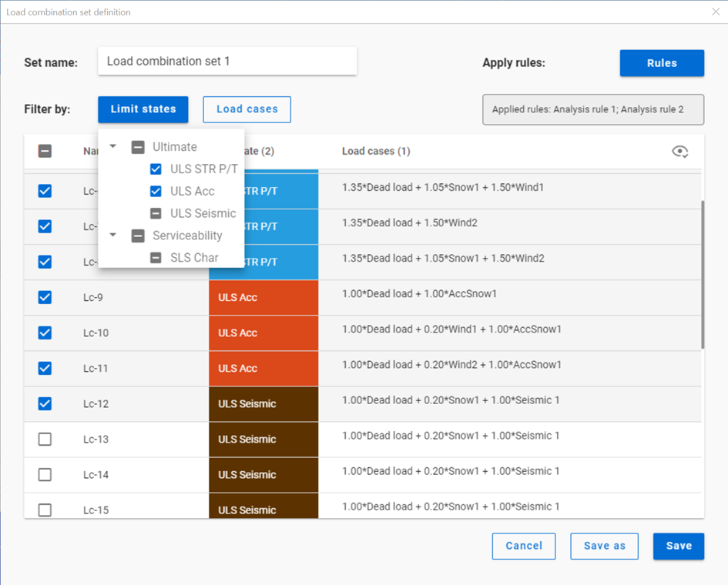Uncheck the row with 1.05*Snow1 + 1.50*Wind1
The image size is (728, 585).
(45, 191)
